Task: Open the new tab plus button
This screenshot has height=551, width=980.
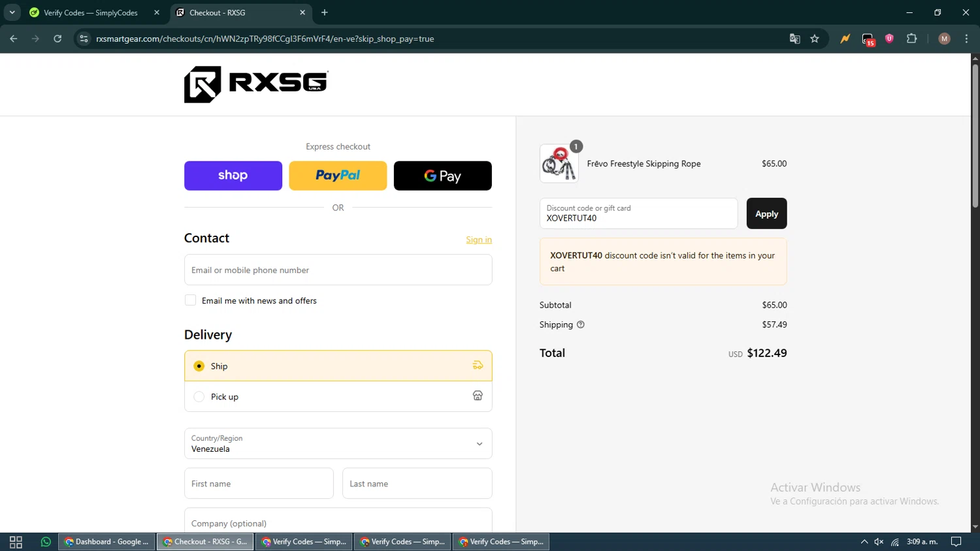Action: click(325, 12)
